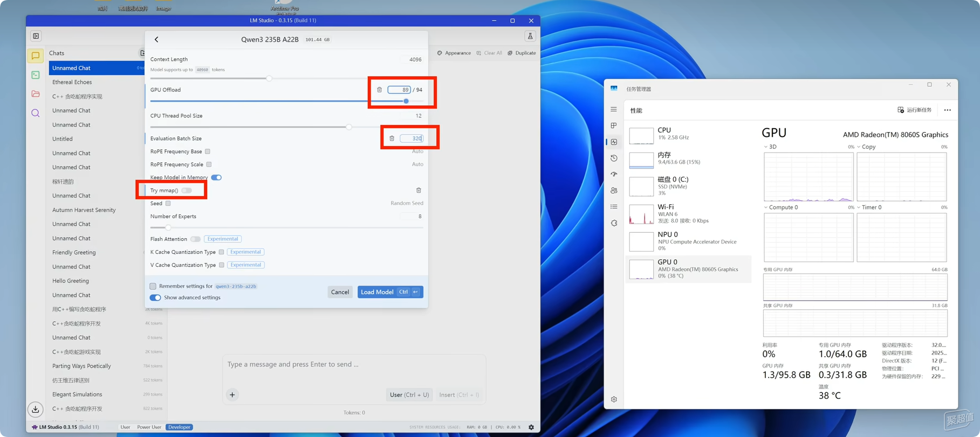The height and width of the screenshot is (437, 980).
Task: Open the Downloads icon at sidebar bottom
Action: pyautogui.click(x=36, y=410)
